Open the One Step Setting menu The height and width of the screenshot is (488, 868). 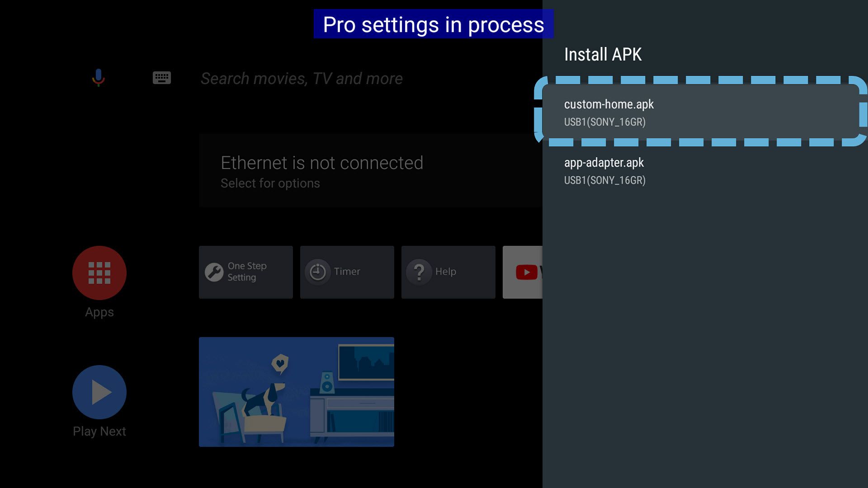pyautogui.click(x=245, y=272)
